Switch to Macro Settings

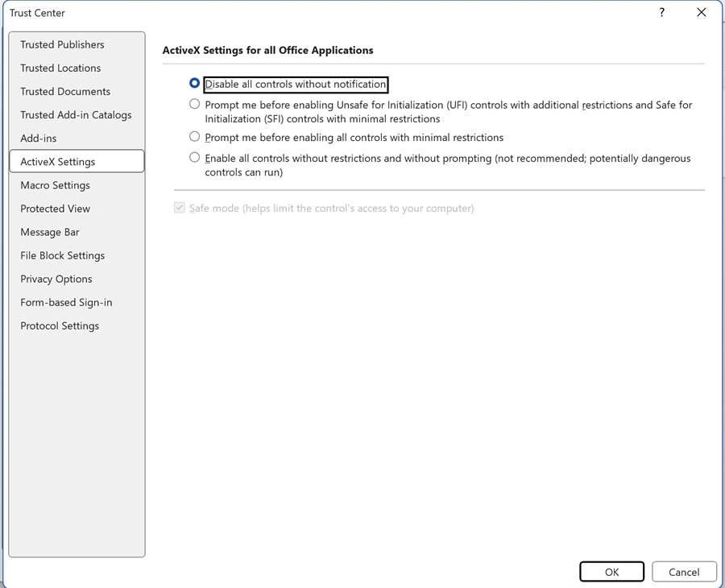(55, 184)
